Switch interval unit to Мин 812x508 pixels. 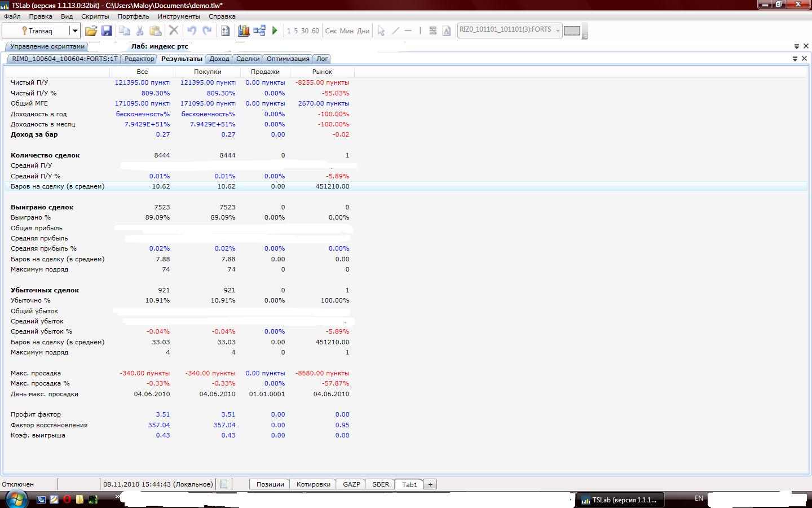click(346, 31)
